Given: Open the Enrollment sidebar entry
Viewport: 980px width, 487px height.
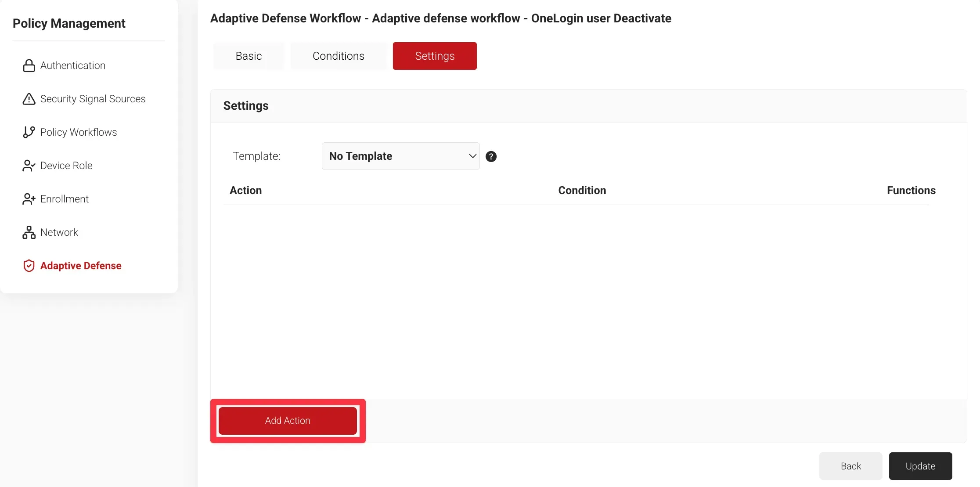Looking at the screenshot, I should pyautogui.click(x=65, y=199).
